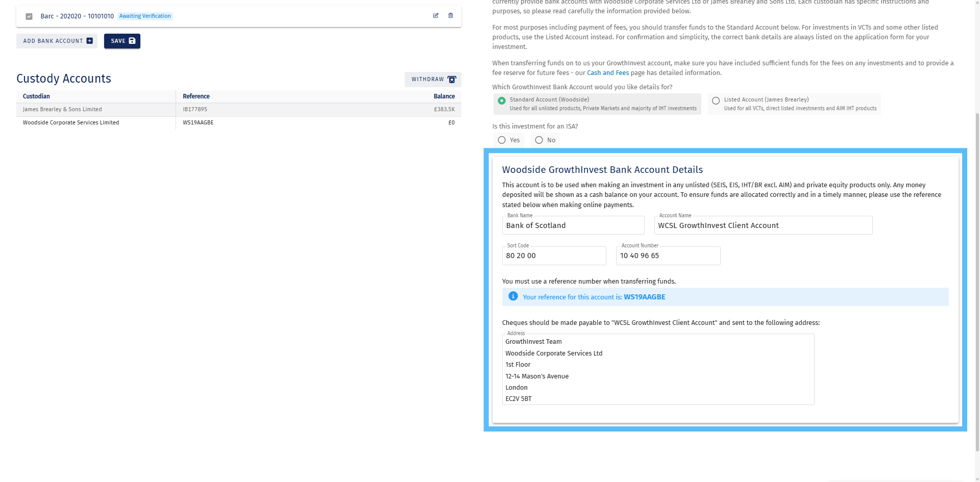Click the Awaiting Verification badge
The width and height of the screenshot is (980, 482).
(x=145, y=16)
